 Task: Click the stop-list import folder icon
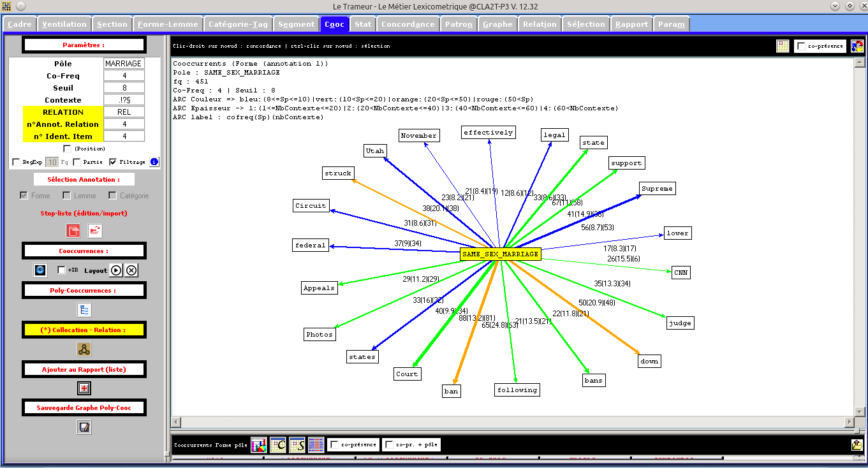pyautogui.click(x=95, y=231)
